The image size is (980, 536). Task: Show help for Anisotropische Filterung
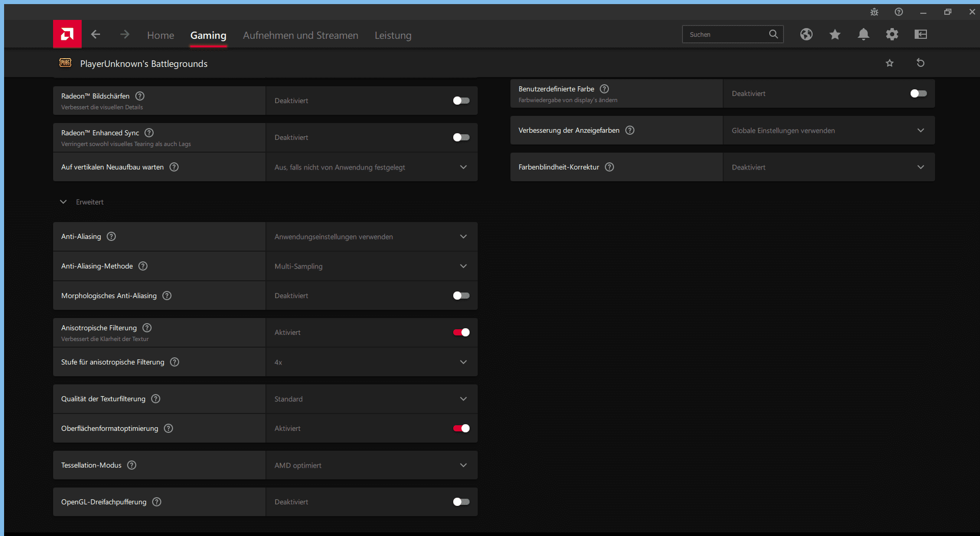[x=147, y=328]
